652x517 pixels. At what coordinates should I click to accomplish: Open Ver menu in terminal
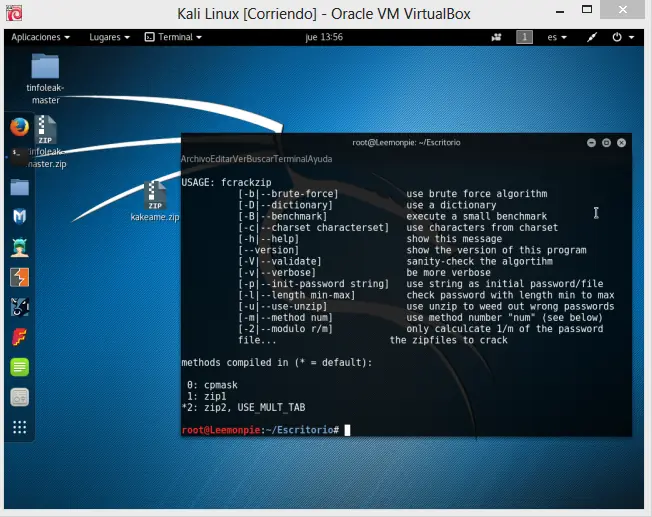240,159
